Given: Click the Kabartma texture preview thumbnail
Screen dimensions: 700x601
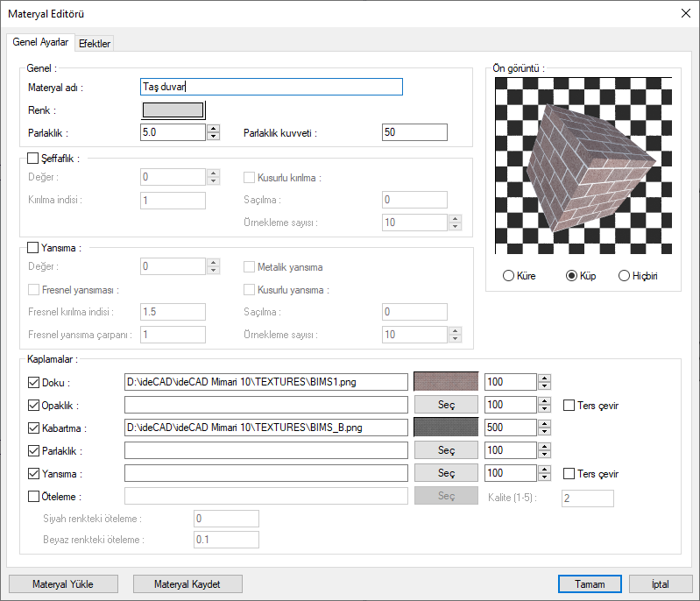Looking at the screenshot, I should click(446, 428).
